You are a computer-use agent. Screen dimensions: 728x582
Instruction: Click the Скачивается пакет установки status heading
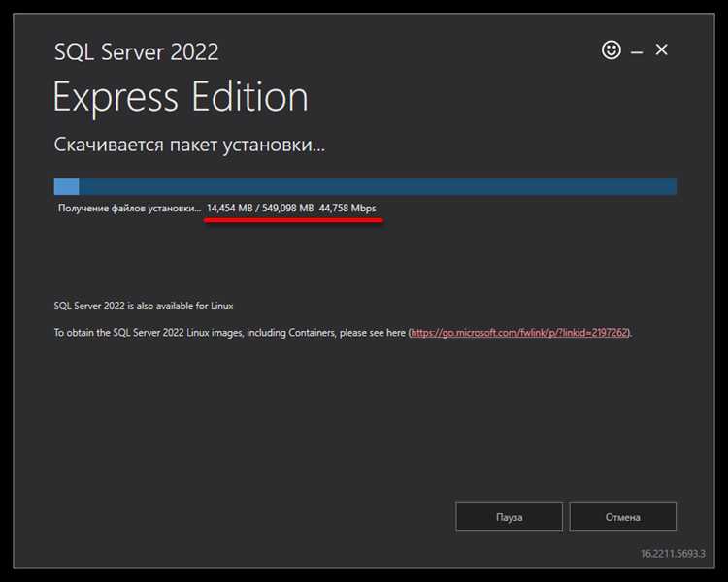[x=188, y=146]
